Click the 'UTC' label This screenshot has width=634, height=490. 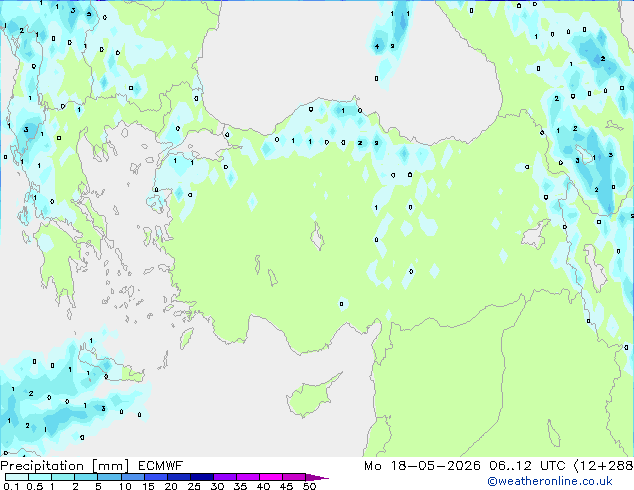(x=553, y=466)
